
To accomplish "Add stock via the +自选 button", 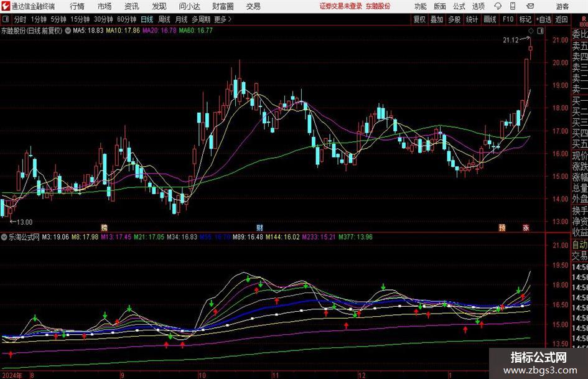I will pos(544,19).
